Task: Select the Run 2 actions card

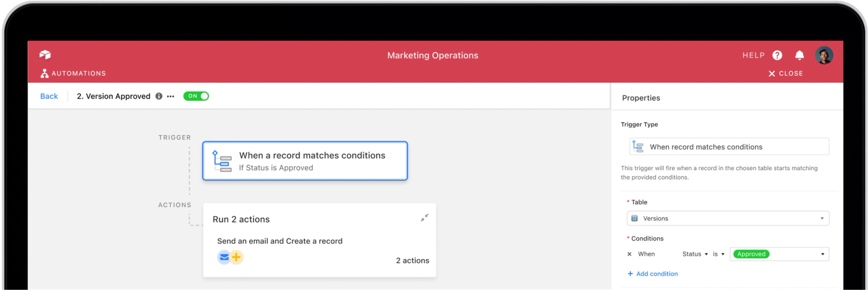Action: click(320, 240)
